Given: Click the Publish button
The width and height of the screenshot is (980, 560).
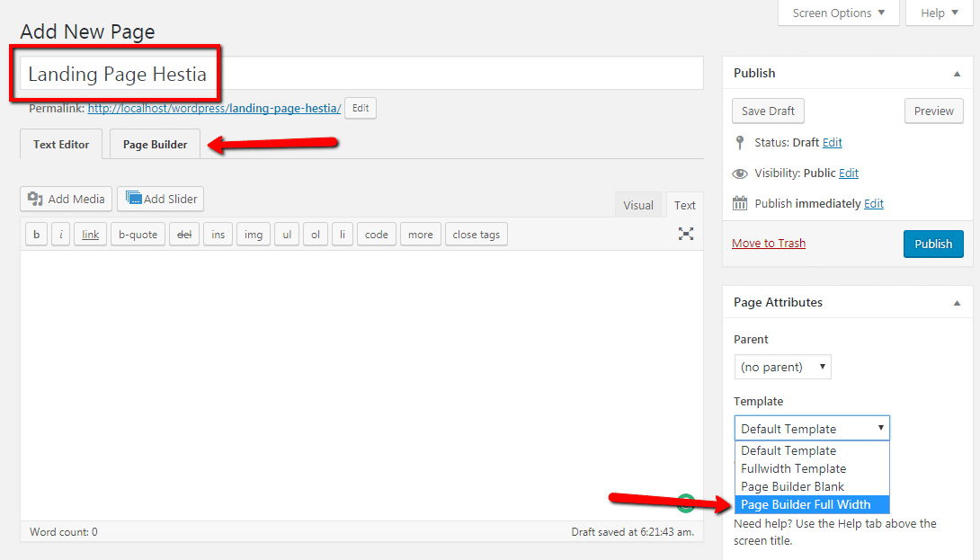Looking at the screenshot, I should (933, 244).
